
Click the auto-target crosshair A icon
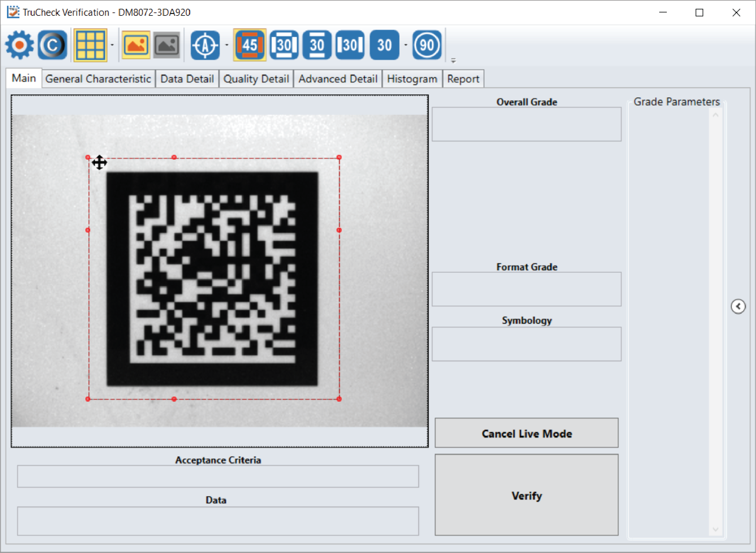(x=205, y=45)
